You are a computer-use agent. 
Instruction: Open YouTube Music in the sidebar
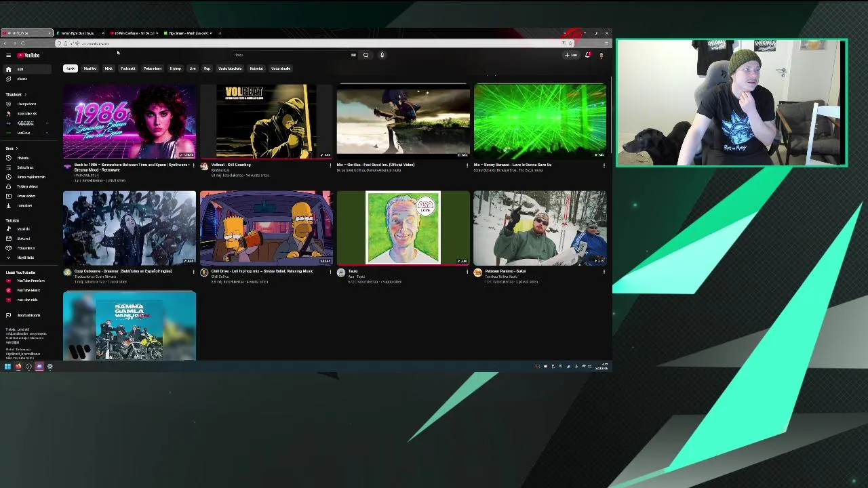click(x=27, y=290)
